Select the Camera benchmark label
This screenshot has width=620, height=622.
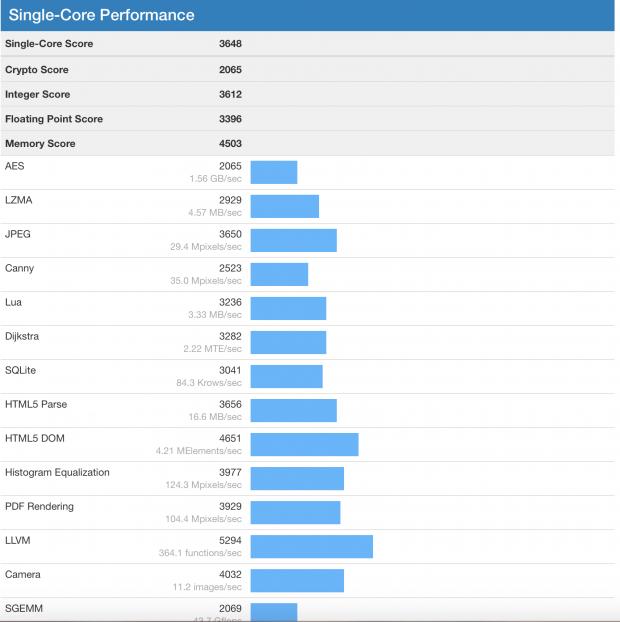23,574
